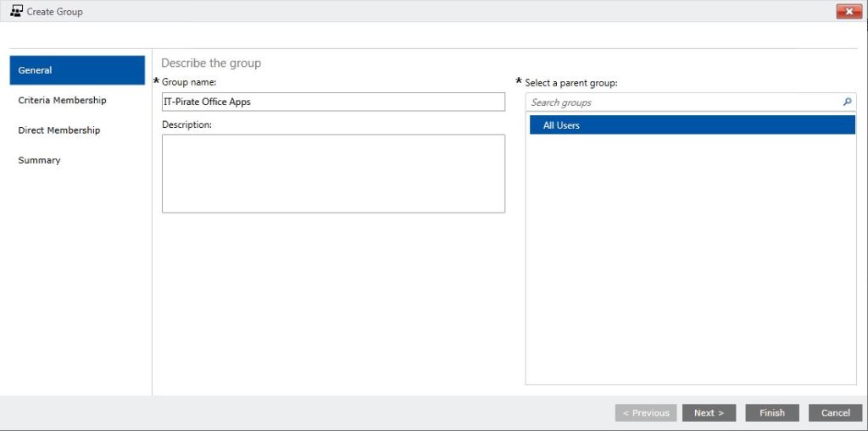
Task: Cancel the group creation
Action: (835, 412)
